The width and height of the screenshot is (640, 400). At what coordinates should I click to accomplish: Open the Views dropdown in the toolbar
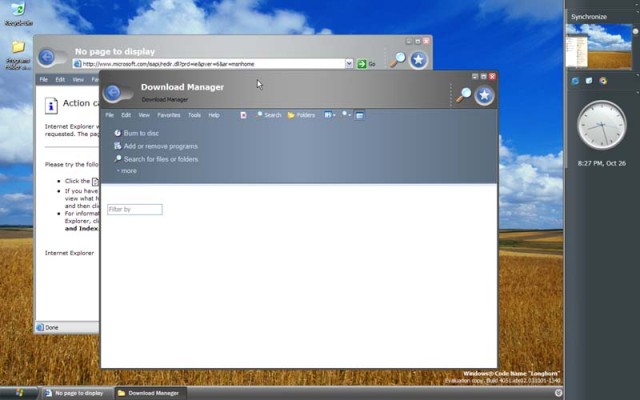(330, 115)
